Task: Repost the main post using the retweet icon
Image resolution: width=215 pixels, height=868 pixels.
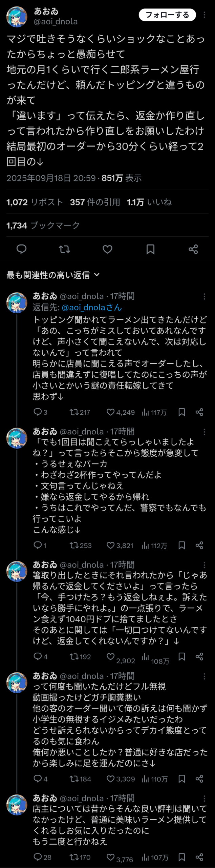Action: tap(64, 249)
